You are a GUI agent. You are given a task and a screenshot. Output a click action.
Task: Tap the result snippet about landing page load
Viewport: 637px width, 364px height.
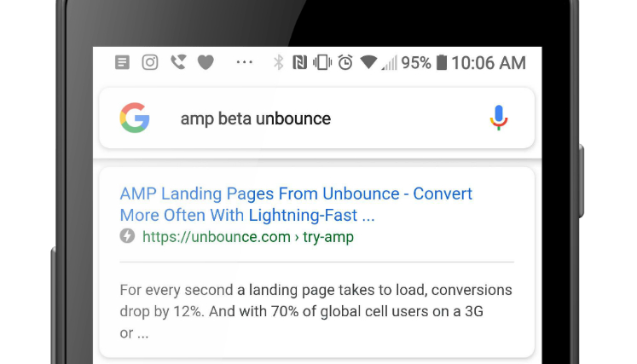(x=316, y=312)
